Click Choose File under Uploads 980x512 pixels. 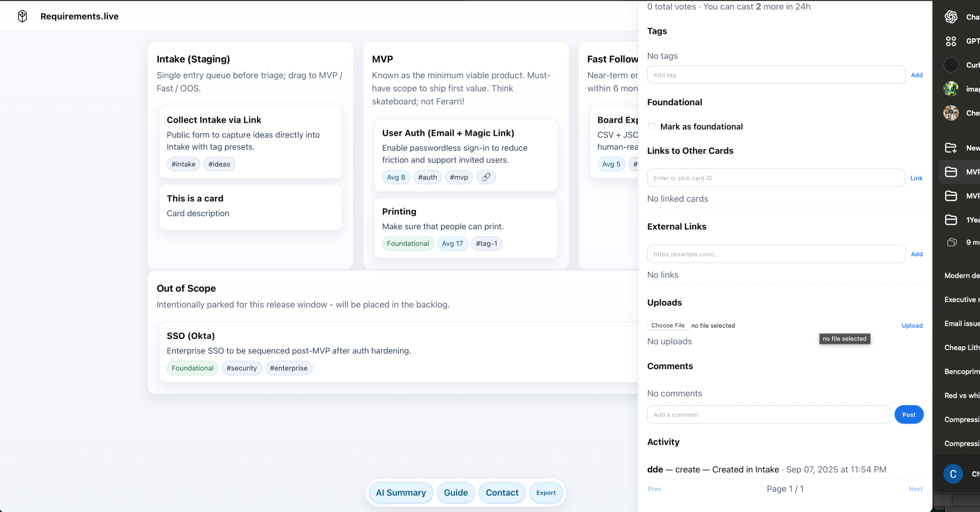668,326
